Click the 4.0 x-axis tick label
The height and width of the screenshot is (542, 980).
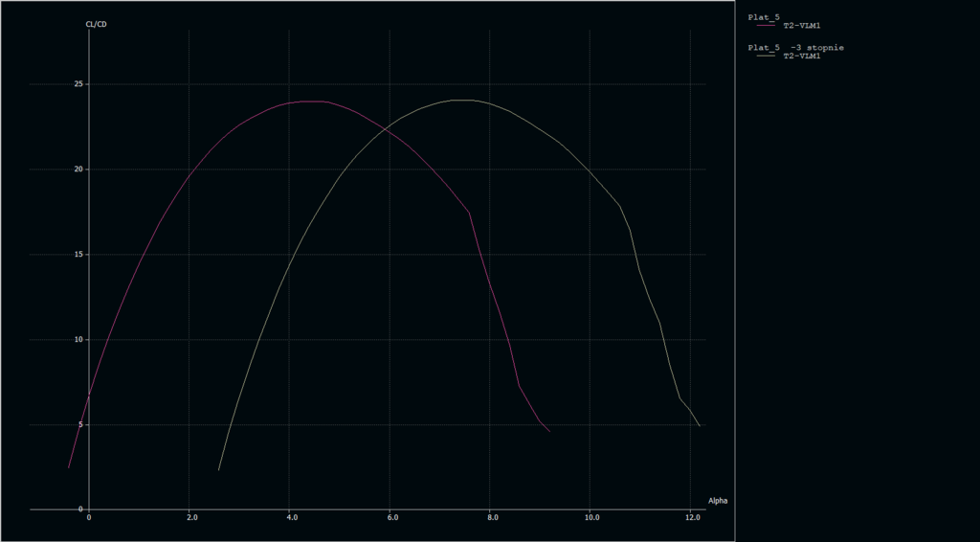(x=292, y=518)
